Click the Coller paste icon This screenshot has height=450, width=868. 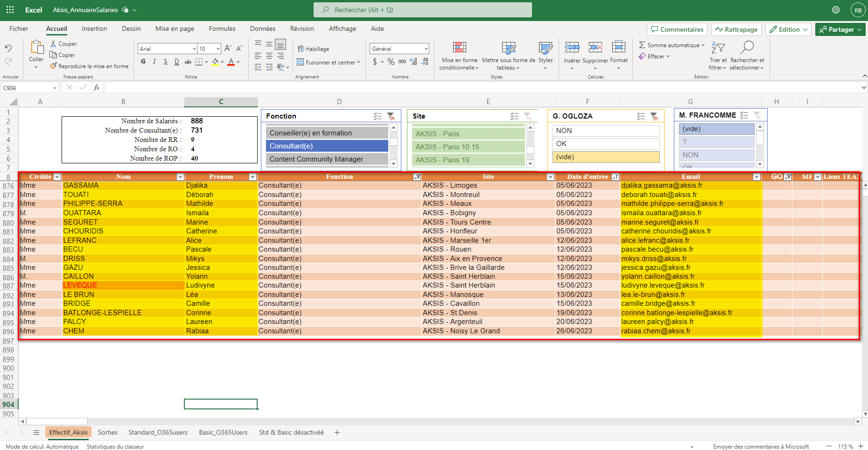click(x=36, y=47)
